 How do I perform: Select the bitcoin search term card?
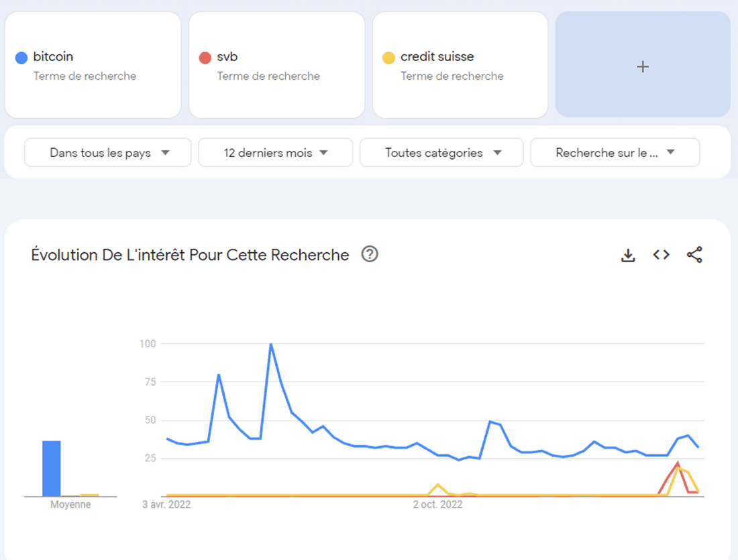click(93, 65)
